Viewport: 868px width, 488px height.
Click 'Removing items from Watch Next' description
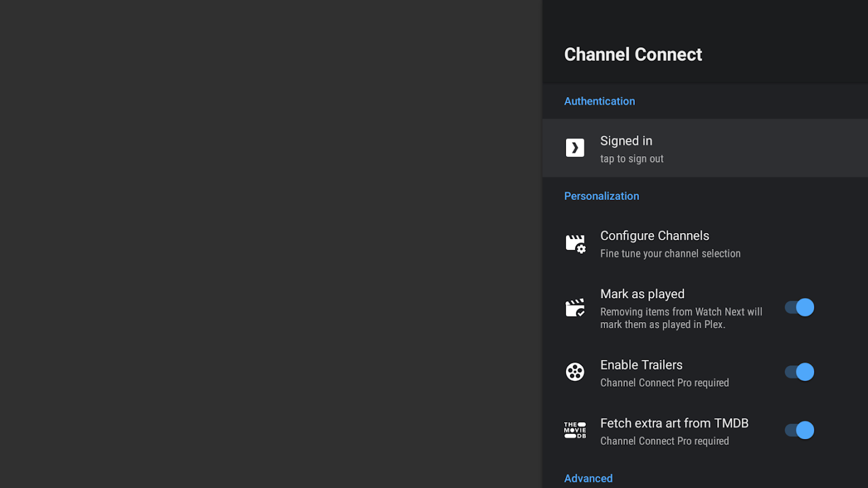click(681, 318)
